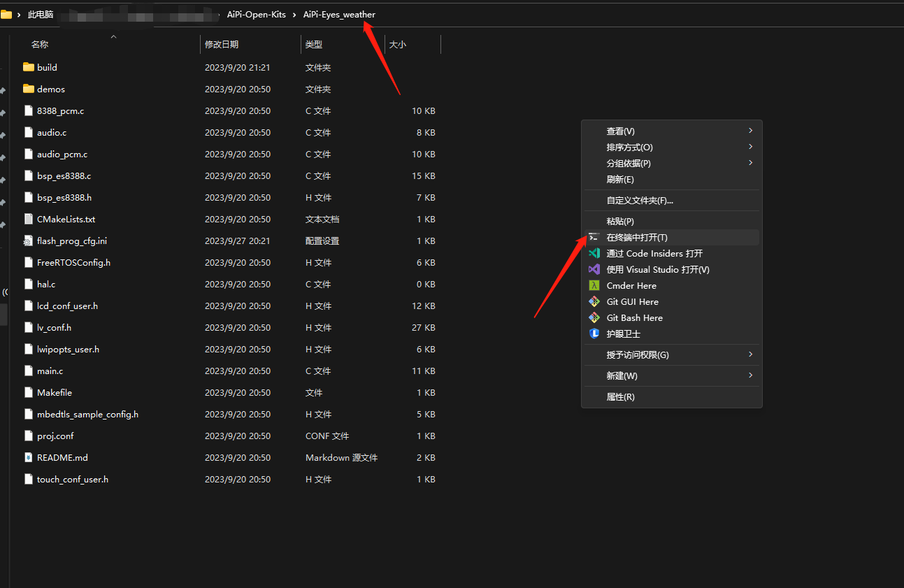
Task: Click the Git GUI Here icon
Action: click(x=594, y=301)
